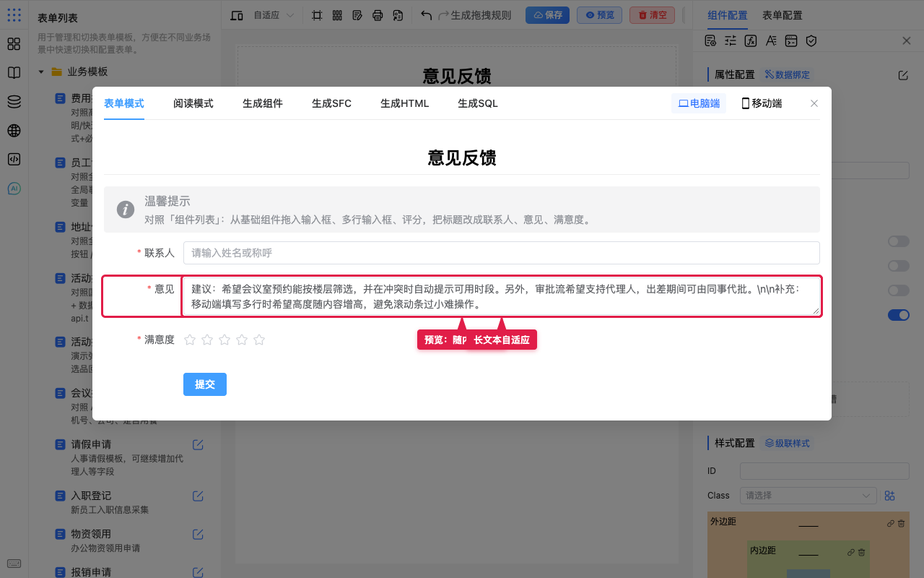Switch to 阅读模式 tab
Screen dimensions: 924x578
point(193,103)
